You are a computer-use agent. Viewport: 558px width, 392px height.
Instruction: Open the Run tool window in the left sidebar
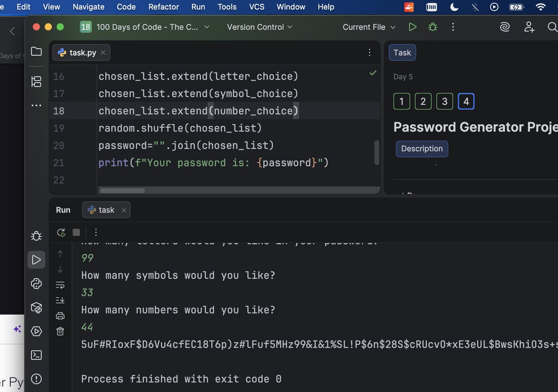pyautogui.click(x=36, y=260)
